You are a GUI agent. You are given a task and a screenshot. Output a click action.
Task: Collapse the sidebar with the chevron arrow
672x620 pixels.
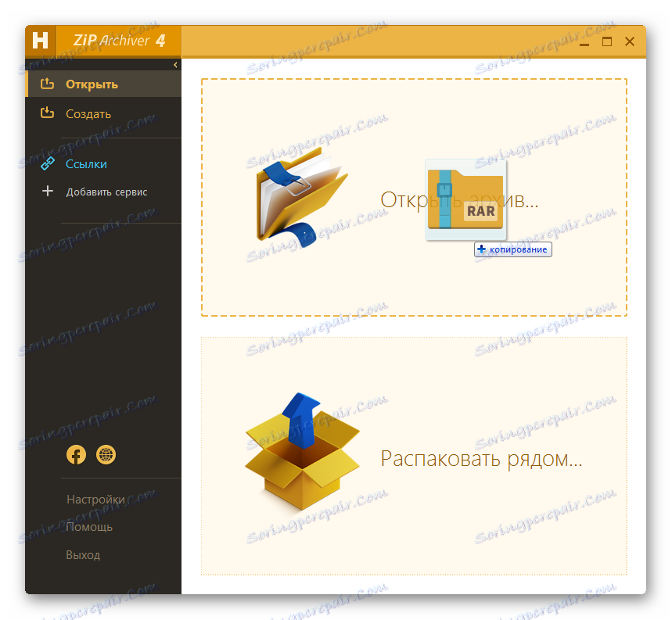[175, 65]
